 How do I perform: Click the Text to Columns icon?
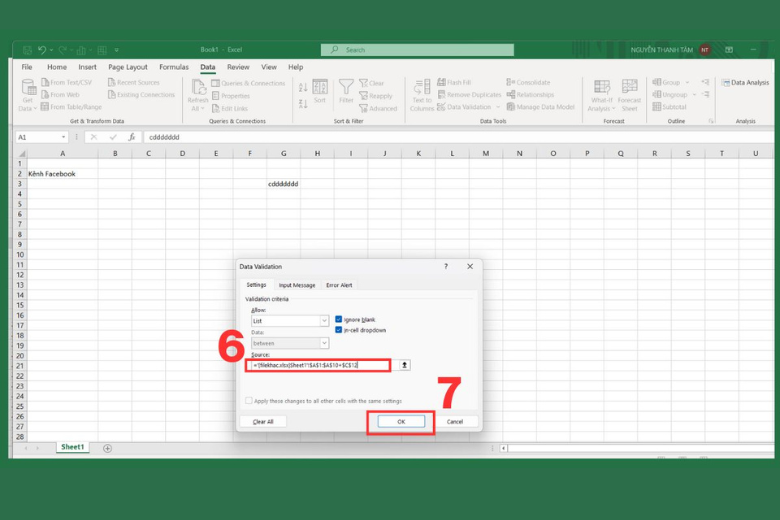[x=421, y=90]
